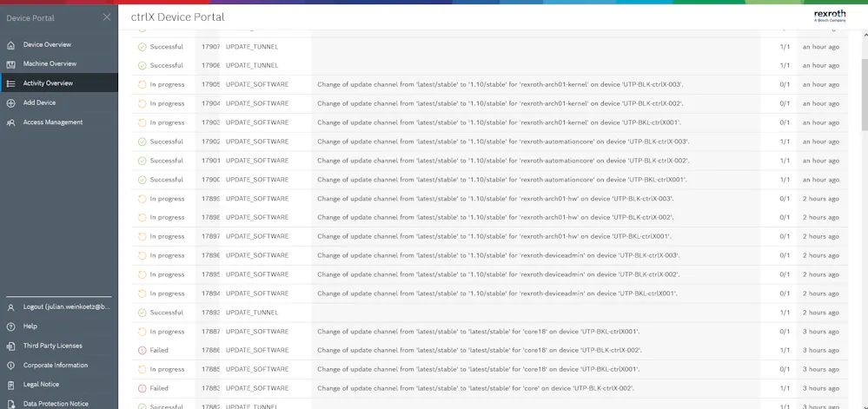
Task: Click the Logout user icon
Action: (x=10, y=307)
